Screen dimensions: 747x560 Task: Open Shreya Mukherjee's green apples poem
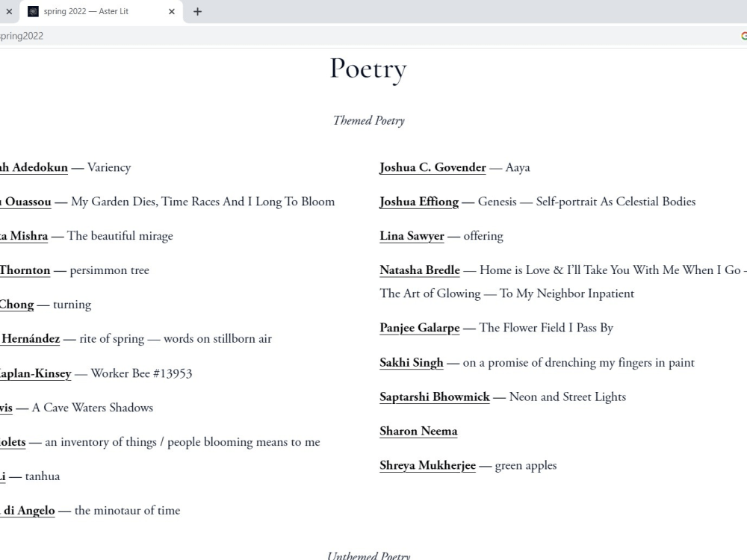click(427, 465)
